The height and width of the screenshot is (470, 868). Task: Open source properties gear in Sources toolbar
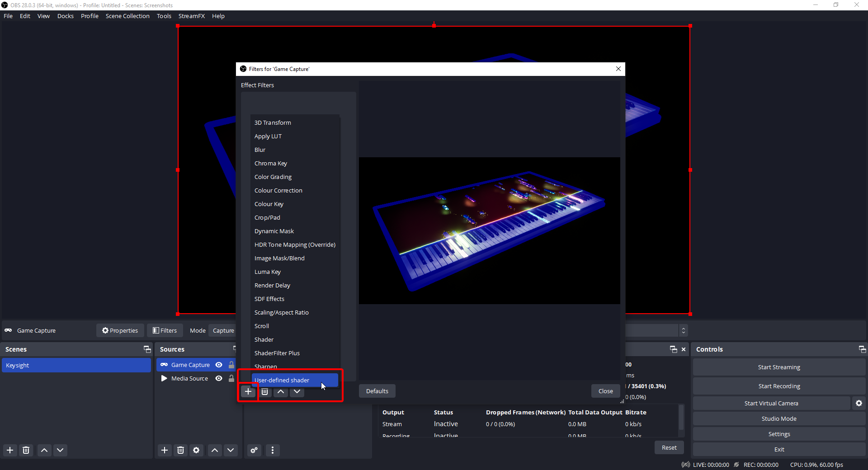point(196,450)
